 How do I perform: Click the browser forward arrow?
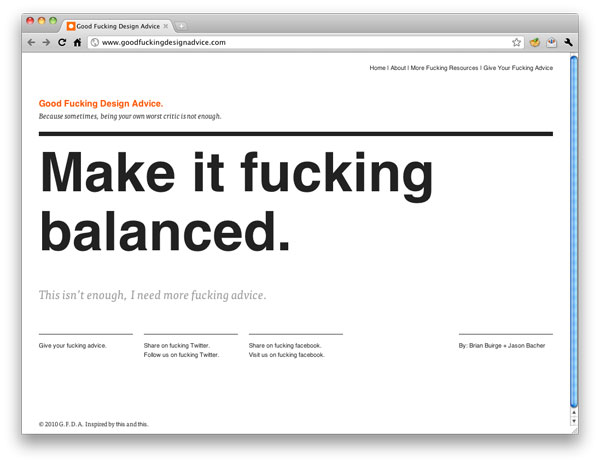click(46, 42)
